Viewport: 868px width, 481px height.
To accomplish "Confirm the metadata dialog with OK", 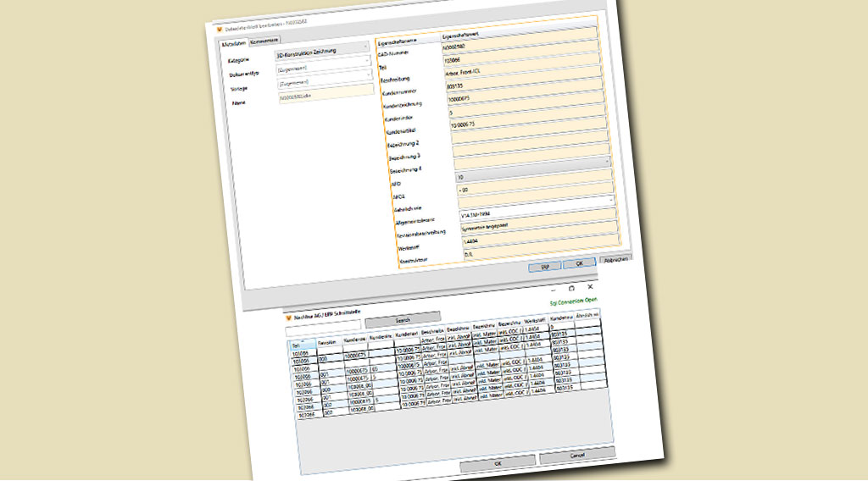I will coord(579,263).
